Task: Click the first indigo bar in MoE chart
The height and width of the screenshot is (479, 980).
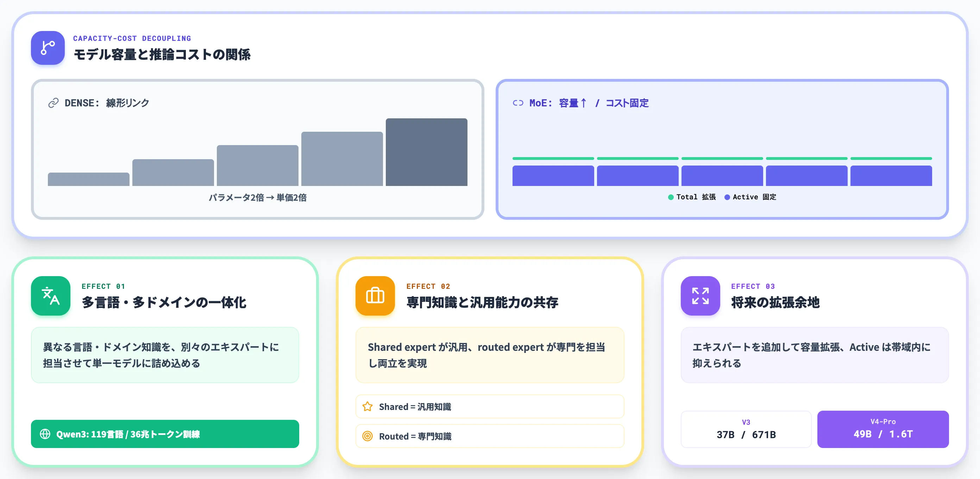Action: click(x=553, y=176)
